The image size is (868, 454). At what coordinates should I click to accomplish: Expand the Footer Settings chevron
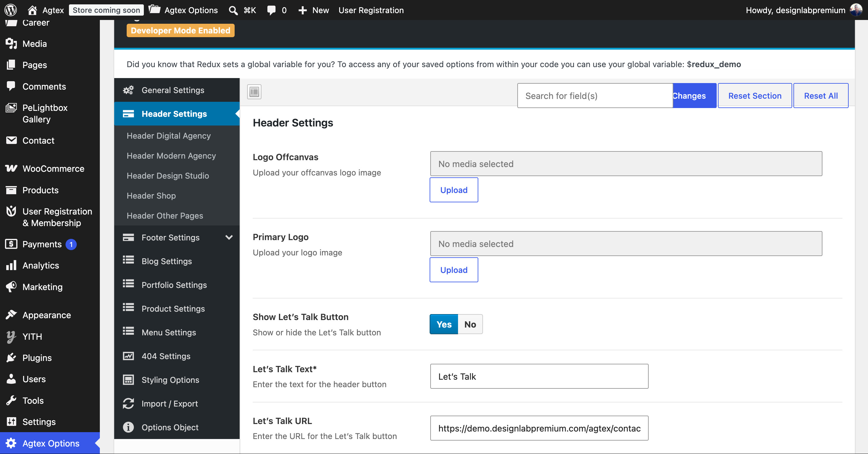pos(229,237)
